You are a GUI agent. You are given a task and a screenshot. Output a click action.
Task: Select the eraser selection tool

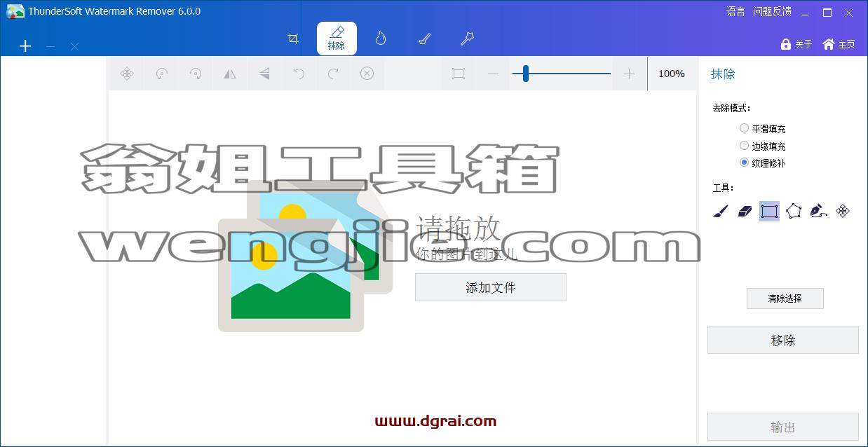click(745, 211)
